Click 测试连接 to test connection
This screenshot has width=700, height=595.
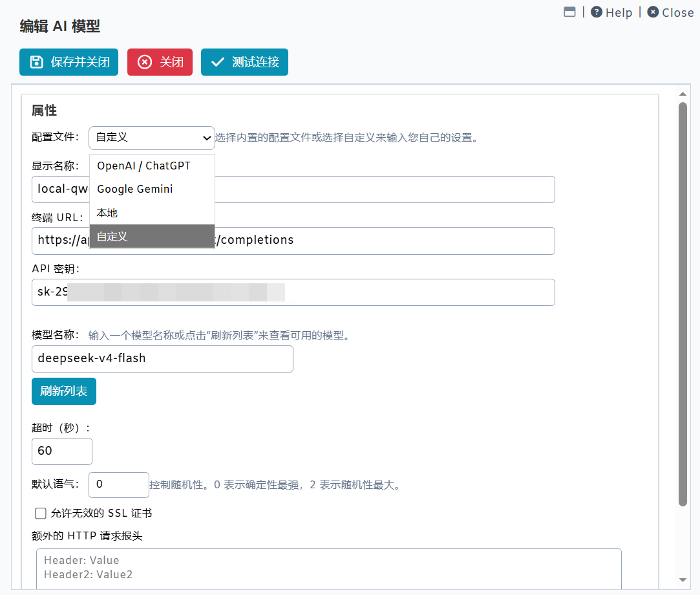[x=244, y=62]
